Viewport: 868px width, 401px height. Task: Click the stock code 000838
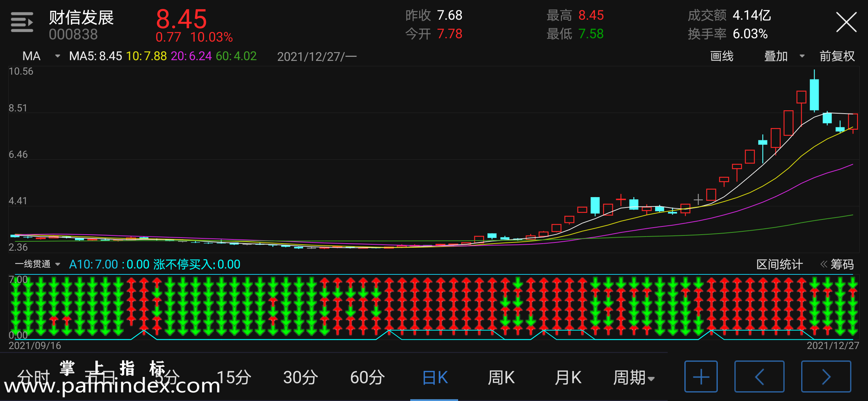tap(73, 35)
